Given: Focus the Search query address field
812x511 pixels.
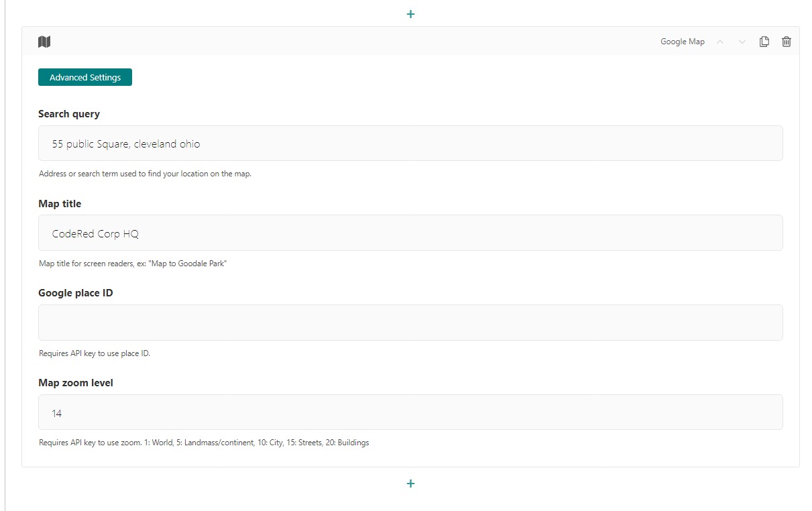Looking at the screenshot, I should point(410,144).
